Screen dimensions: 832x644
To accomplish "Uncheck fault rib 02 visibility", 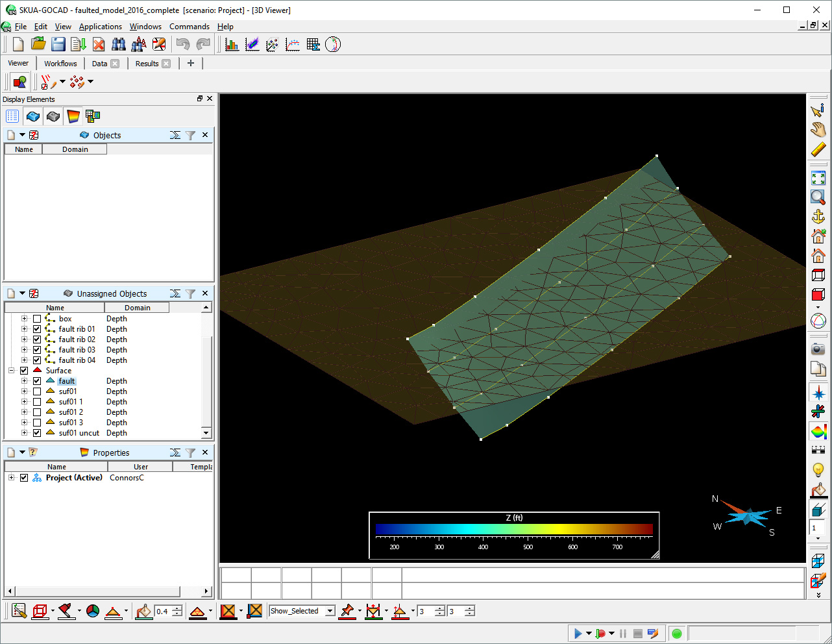I will (x=37, y=340).
